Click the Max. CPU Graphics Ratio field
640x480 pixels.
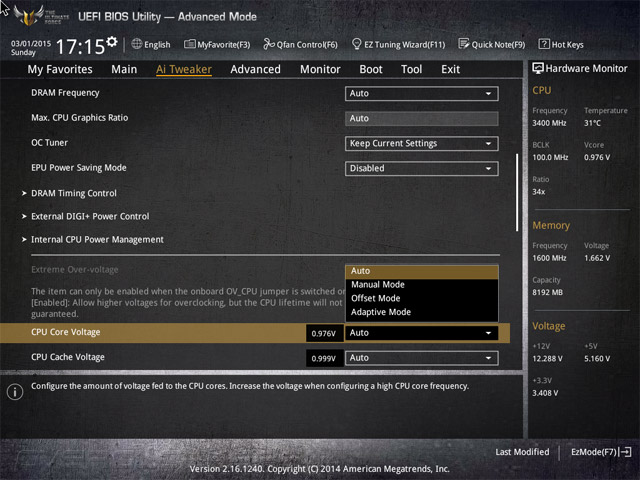tap(421, 118)
